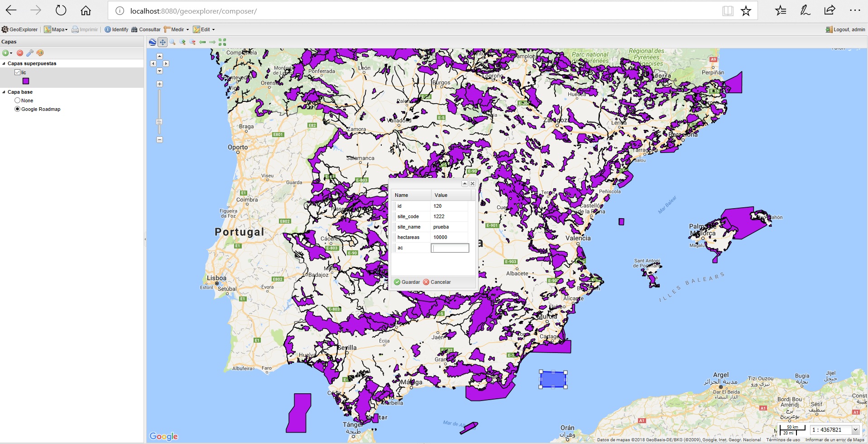
Task: Click the Name column header
Action: click(411, 195)
